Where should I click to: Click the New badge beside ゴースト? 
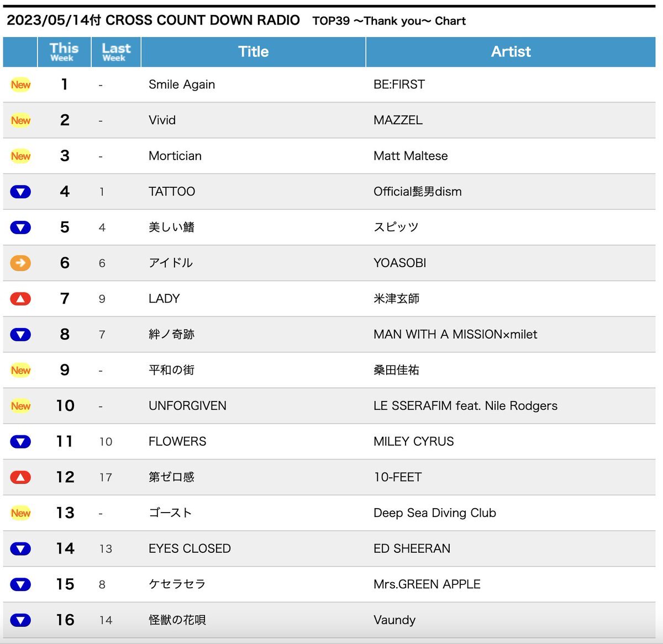(20, 513)
